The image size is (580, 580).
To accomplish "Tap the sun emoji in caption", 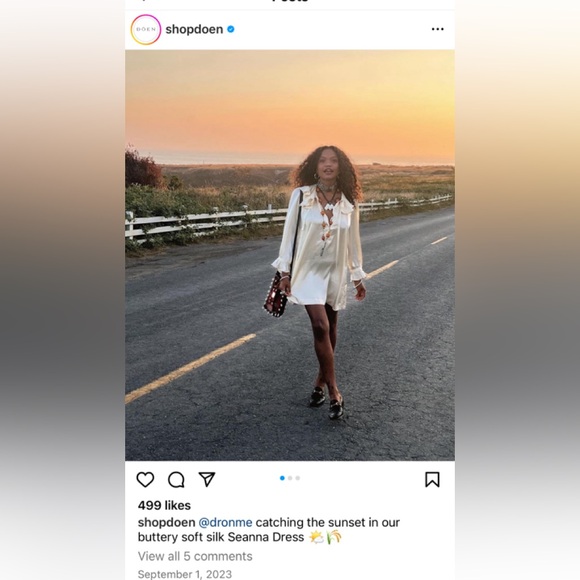I will (x=316, y=537).
